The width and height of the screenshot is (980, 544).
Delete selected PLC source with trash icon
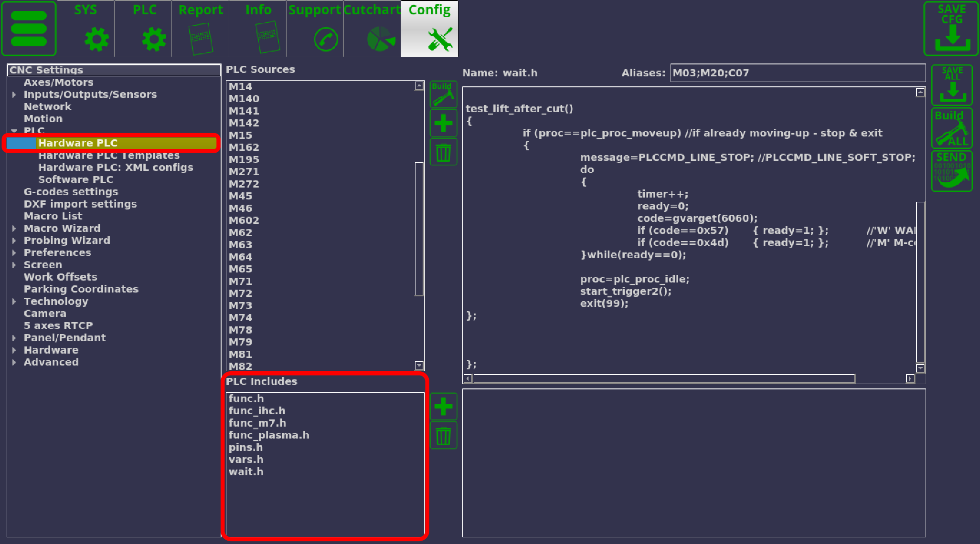point(443,152)
